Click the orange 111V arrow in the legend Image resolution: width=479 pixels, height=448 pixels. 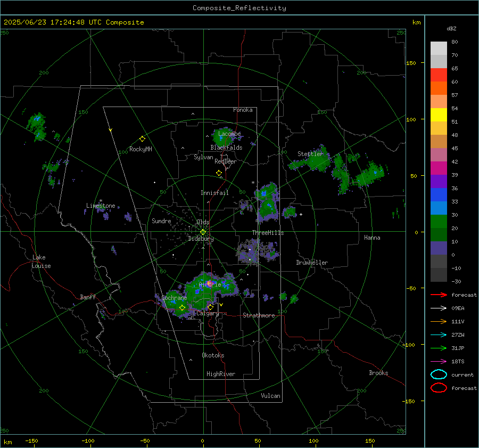coord(439,321)
